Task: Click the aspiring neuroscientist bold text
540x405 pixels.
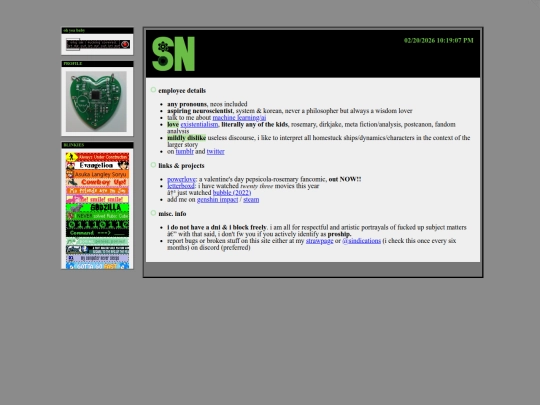Action: tap(200, 111)
